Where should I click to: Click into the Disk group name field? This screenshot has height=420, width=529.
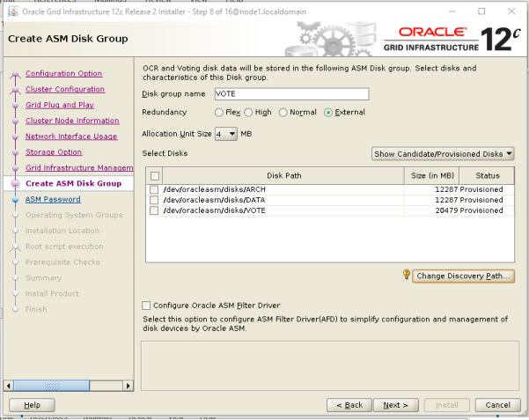292,94
